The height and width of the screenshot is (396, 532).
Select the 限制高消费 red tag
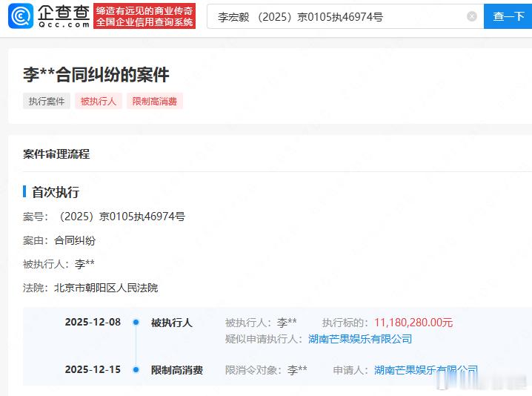[x=155, y=101]
